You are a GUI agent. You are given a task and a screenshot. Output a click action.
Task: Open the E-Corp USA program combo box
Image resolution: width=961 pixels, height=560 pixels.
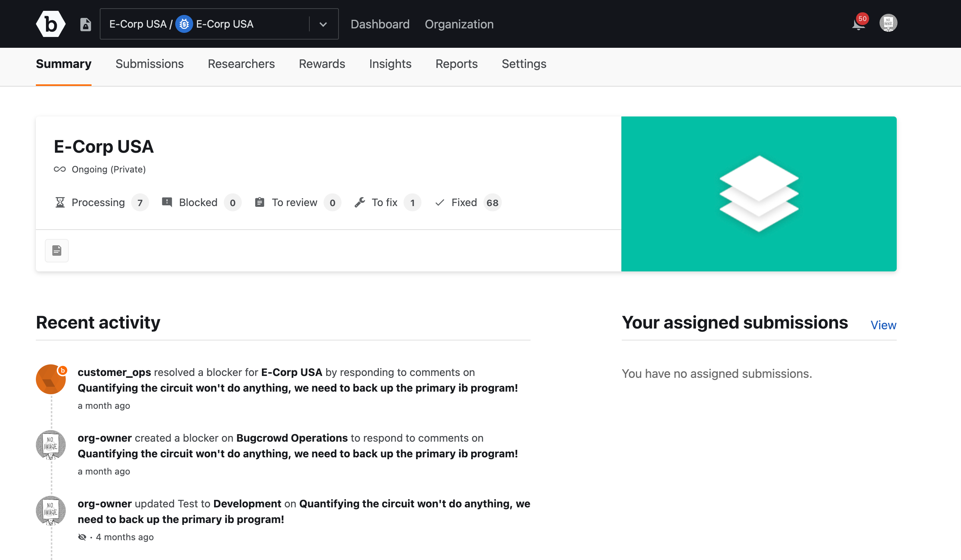coord(219,24)
